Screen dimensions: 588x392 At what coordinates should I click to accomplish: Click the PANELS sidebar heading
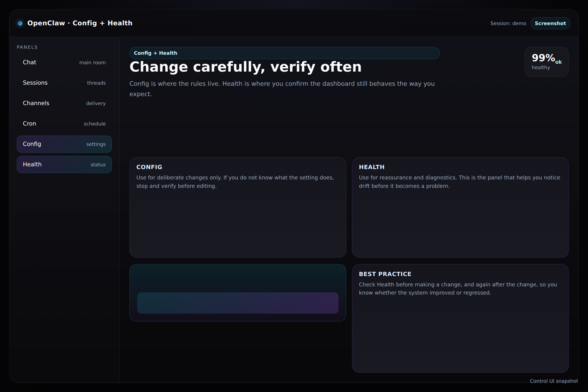tap(27, 47)
